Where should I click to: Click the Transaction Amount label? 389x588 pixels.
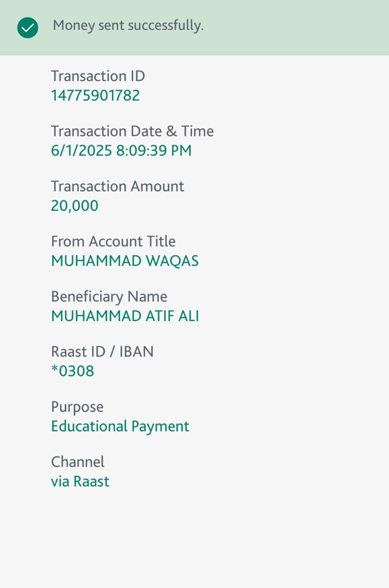pos(118,187)
